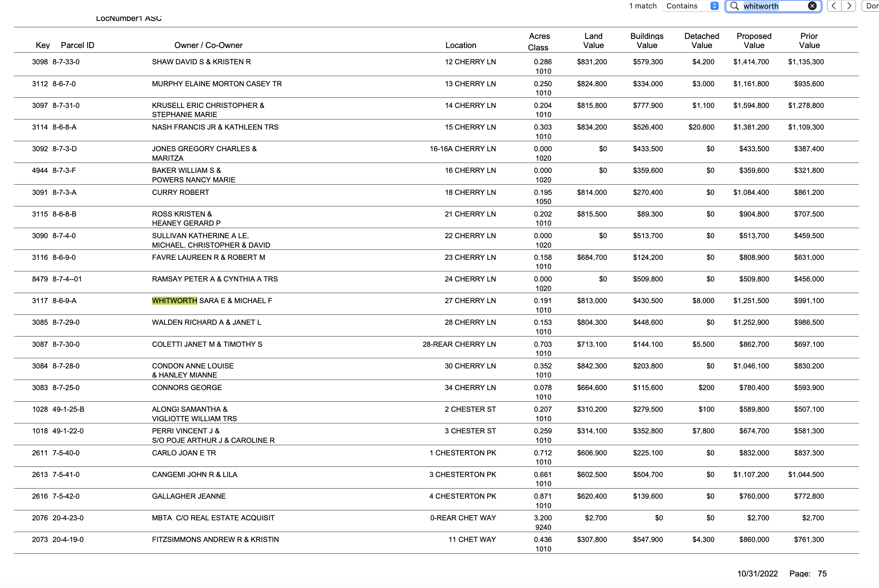Select location 11 CHET WAY

(x=472, y=540)
